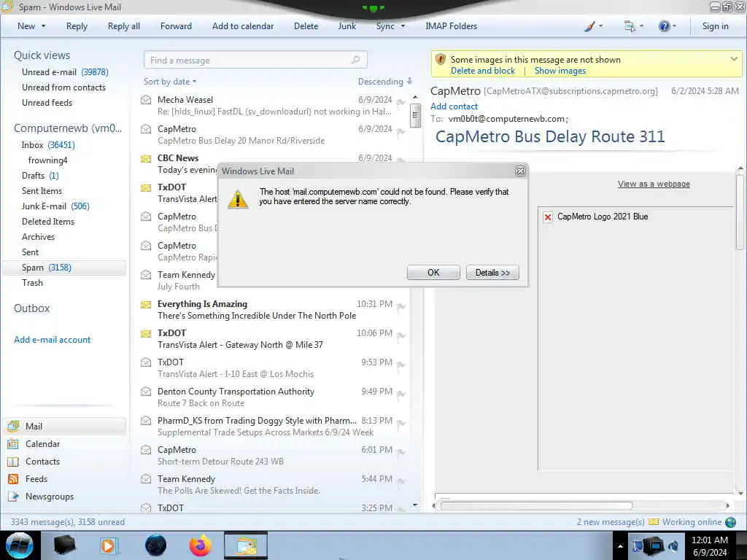Close the Windows Live Mail error dialog

click(x=520, y=171)
